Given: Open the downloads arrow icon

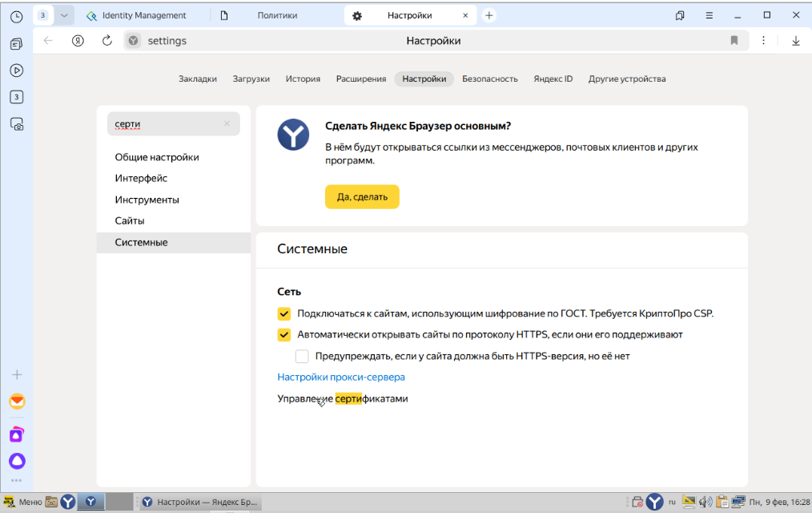Looking at the screenshot, I should pyautogui.click(x=796, y=41).
